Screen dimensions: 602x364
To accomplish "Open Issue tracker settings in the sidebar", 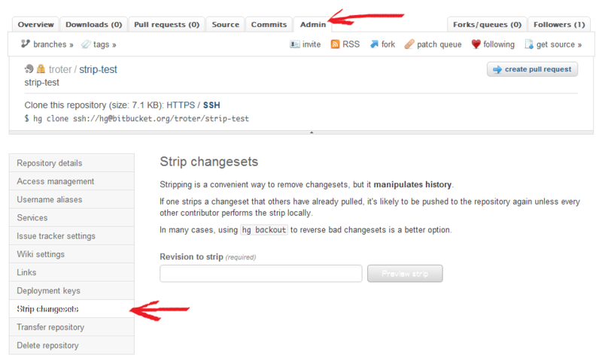I will click(x=71, y=236).
